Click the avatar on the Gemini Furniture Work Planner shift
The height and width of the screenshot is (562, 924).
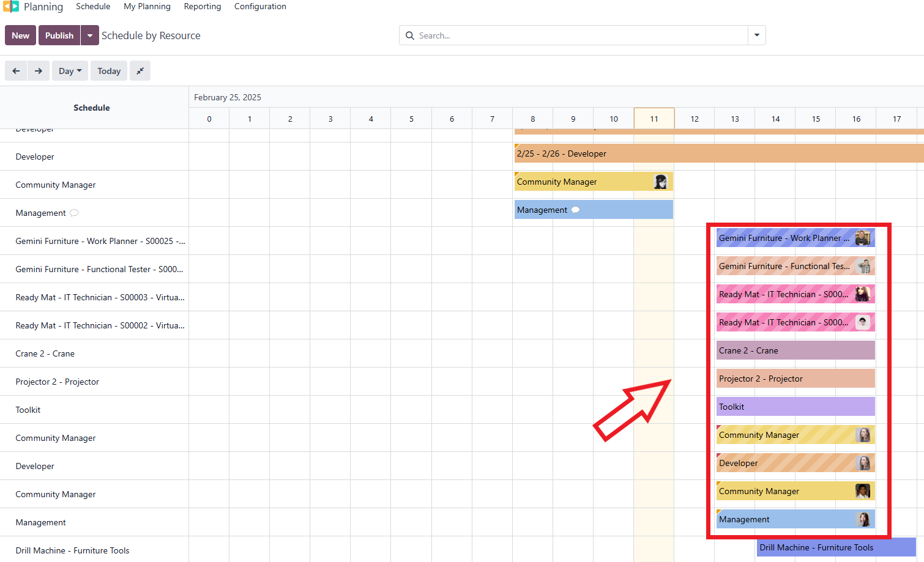[863, 238]
